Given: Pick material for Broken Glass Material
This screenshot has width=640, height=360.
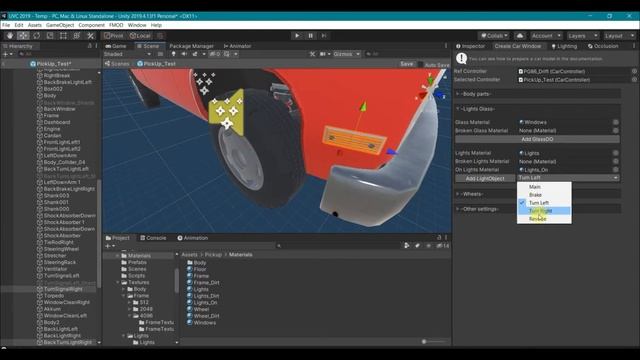Looking at the screenshot, I should coord(616,131).
